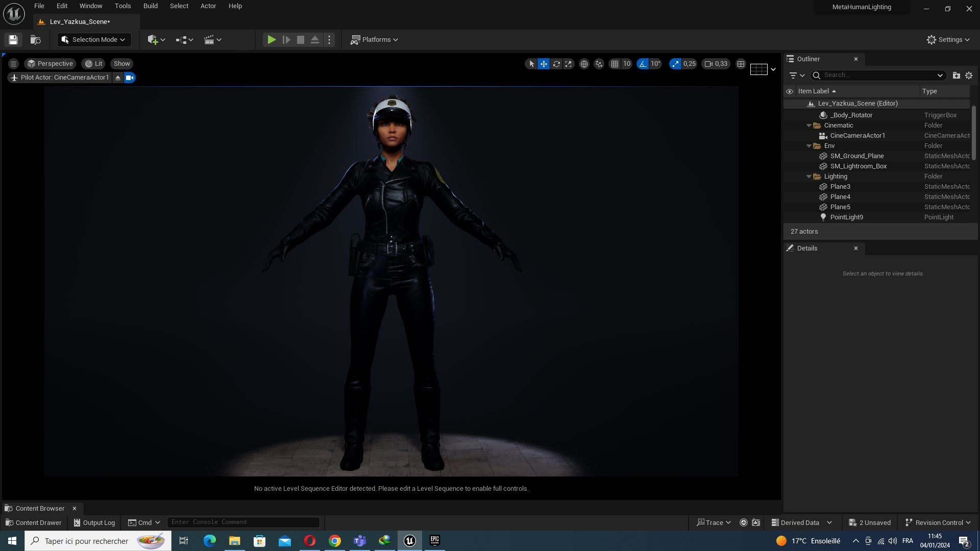
Task: Open the Content Drawer
Action: (x=33, y=522)
